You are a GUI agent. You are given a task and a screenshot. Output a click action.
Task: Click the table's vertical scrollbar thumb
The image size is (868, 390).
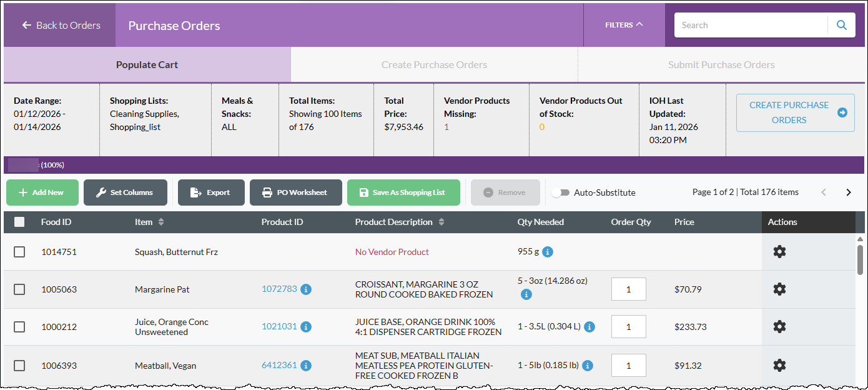(x=860, y=259)
